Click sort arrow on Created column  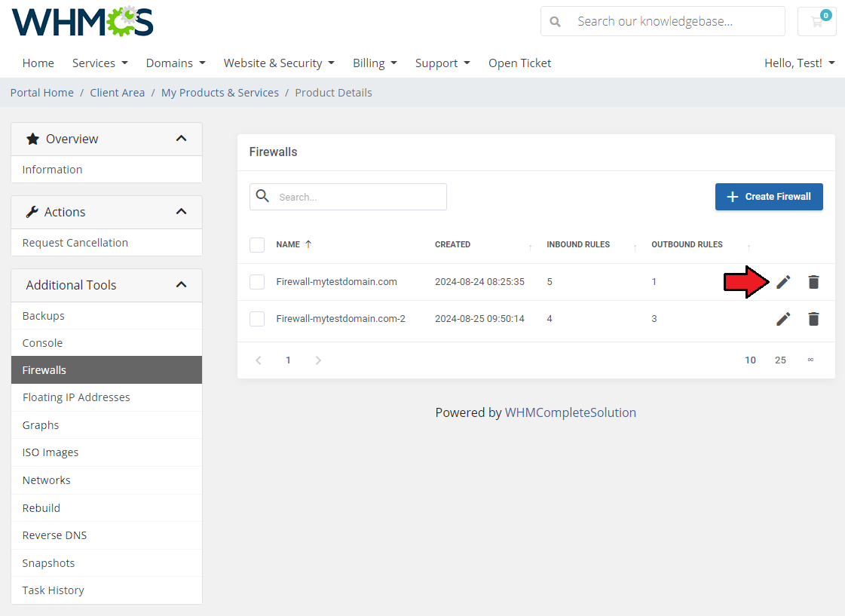click(530, 247)
